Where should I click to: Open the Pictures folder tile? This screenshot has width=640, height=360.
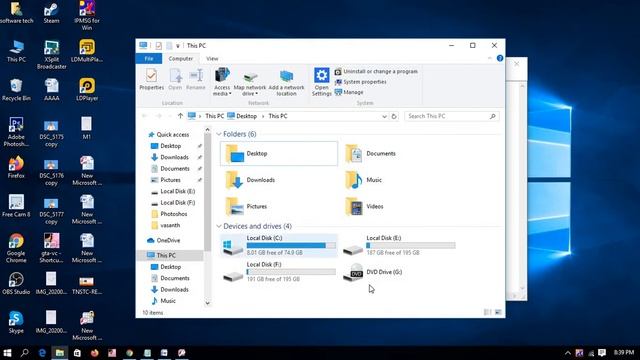coord(246,207)
